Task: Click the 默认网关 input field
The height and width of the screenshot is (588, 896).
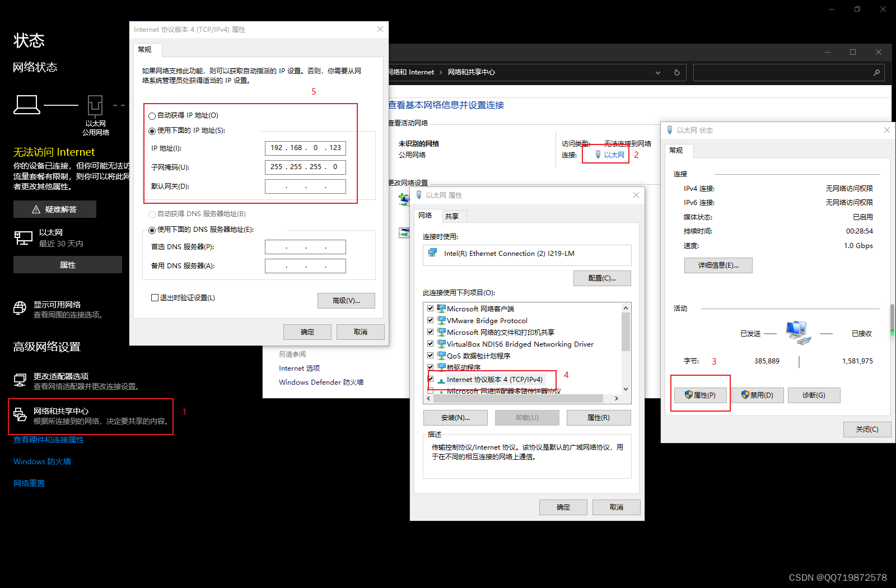Action: (x=305, y=186)
